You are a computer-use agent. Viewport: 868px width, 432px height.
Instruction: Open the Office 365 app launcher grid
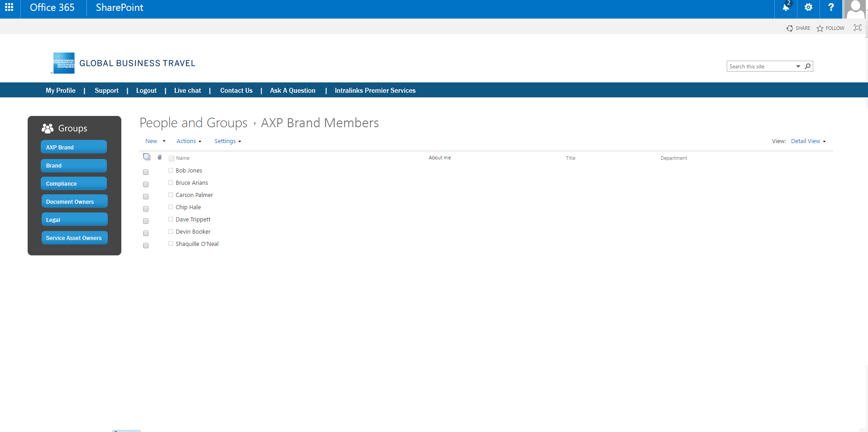(9, 7)
